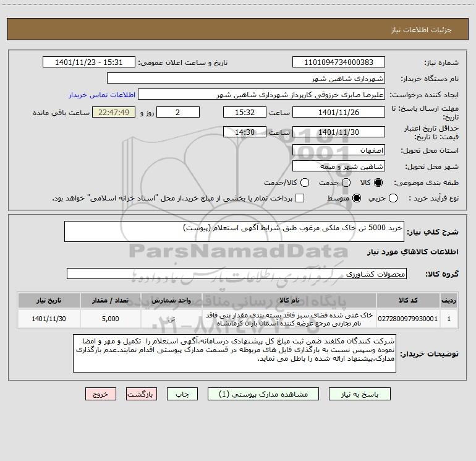The height and width of the screenshot is (461, 476).
Task: Choose the متوسط purchase type option
Action: [x=357, y=198]
